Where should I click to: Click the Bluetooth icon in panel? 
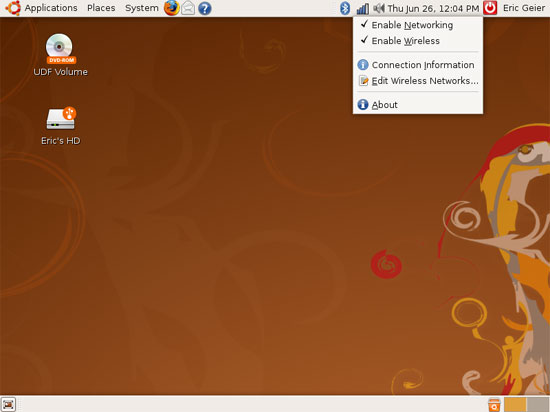pos(345,8)
